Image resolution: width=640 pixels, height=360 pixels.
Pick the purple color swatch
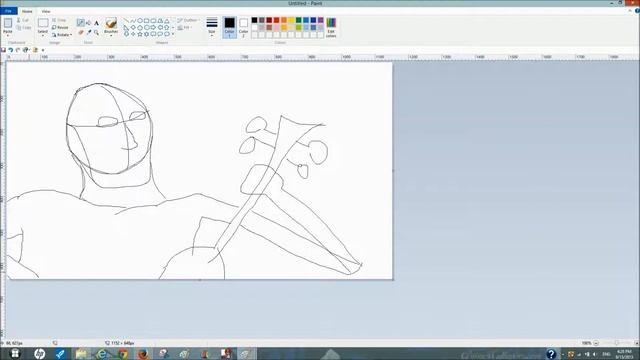(x=320, y=20)
